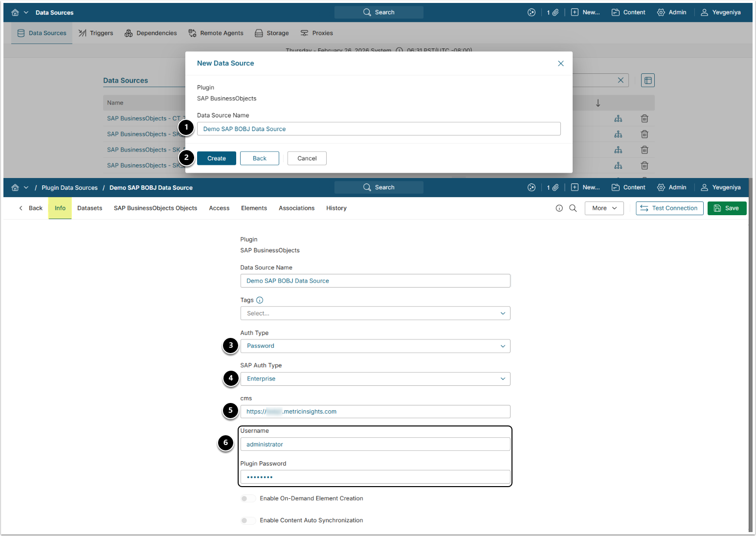Click the magnifier icon left of the More button
The width and height of the screenshot is (756, 536).
click(573, 208)
